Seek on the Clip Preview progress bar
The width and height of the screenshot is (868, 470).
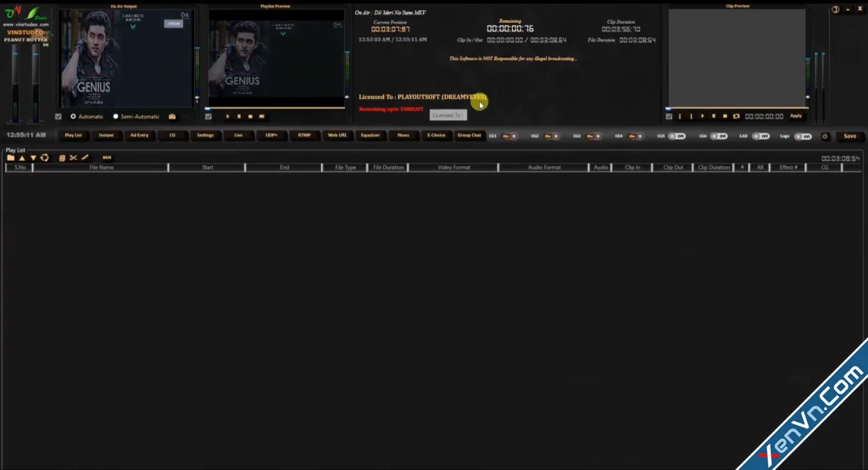click(x=737, y=108)
